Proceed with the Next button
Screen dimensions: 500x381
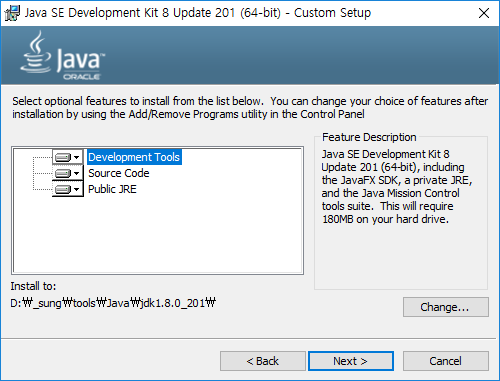click(x=351, y=361)
